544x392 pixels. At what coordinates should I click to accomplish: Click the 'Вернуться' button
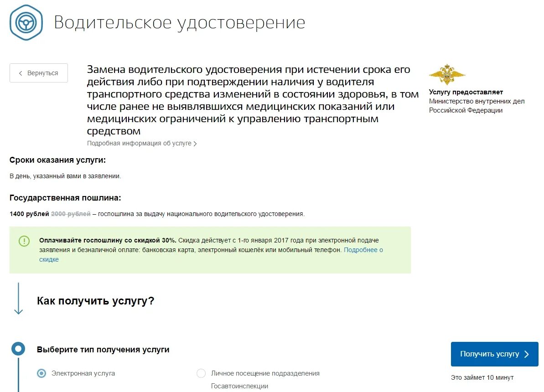[38, 73]
